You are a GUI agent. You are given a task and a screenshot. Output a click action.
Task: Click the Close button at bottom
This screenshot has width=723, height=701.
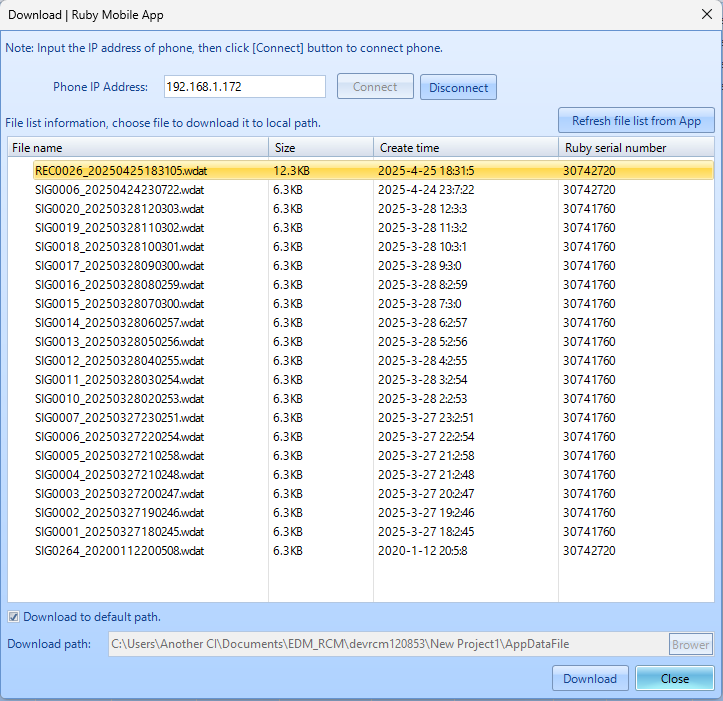(674, 678)
